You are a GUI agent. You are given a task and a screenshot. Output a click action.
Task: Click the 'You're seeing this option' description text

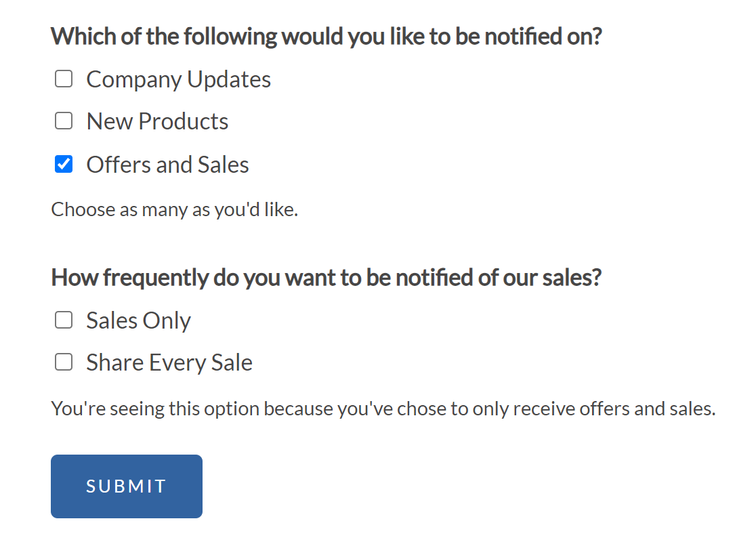(x=383, y=409)
